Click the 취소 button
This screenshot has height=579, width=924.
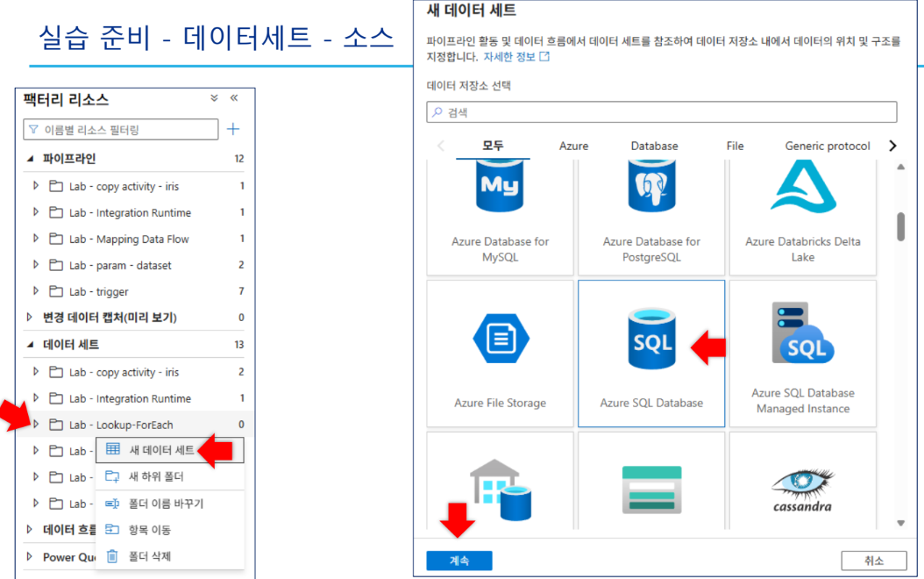[874, 561]
